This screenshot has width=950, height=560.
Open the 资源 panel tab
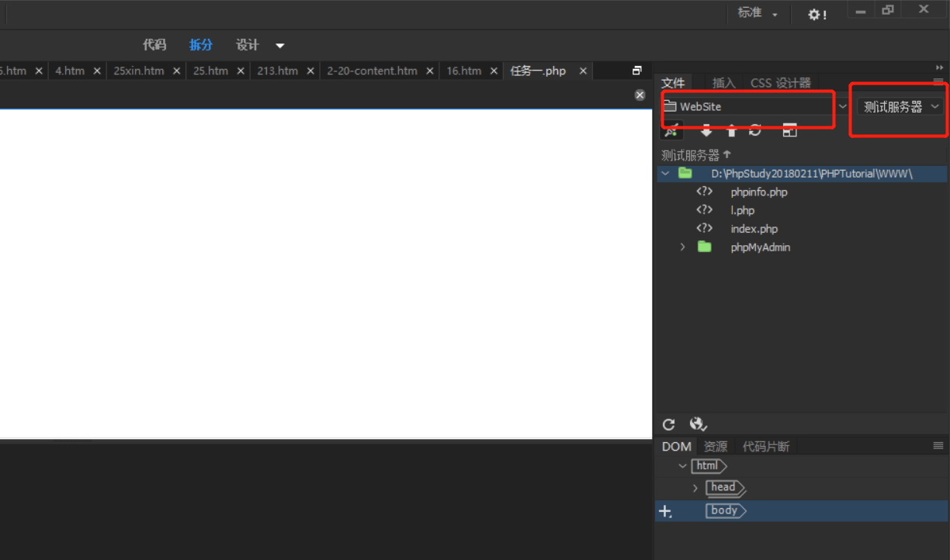pos(715,447)
